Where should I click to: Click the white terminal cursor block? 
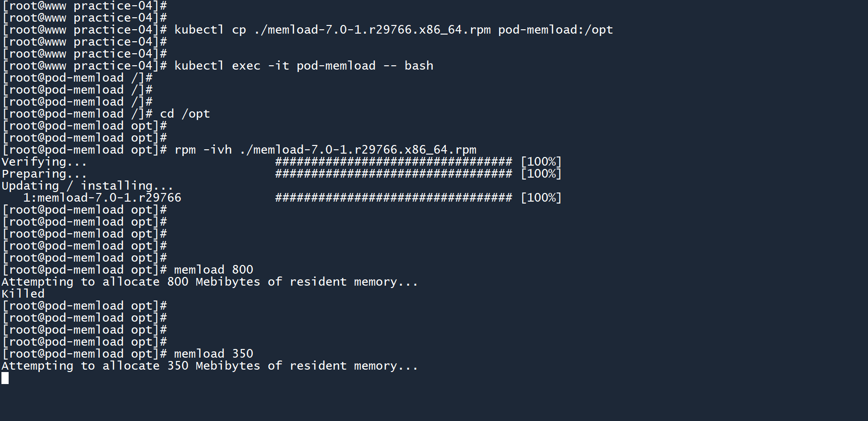tap(5, 378)
